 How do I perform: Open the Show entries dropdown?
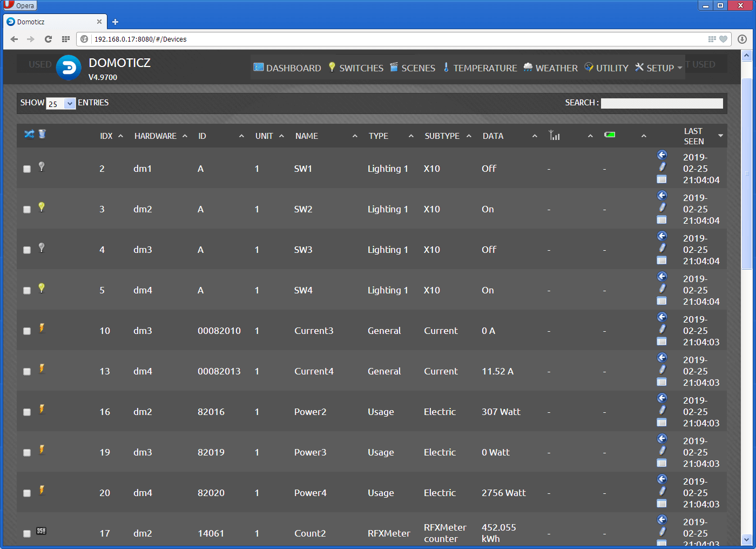tap(61, 104)
